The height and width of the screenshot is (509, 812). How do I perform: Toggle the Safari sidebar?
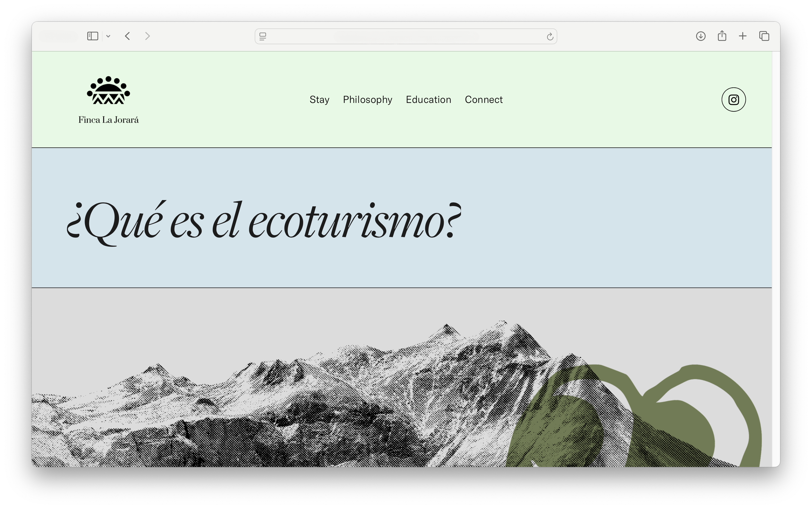pyautogui.click(x=93, y=36)
